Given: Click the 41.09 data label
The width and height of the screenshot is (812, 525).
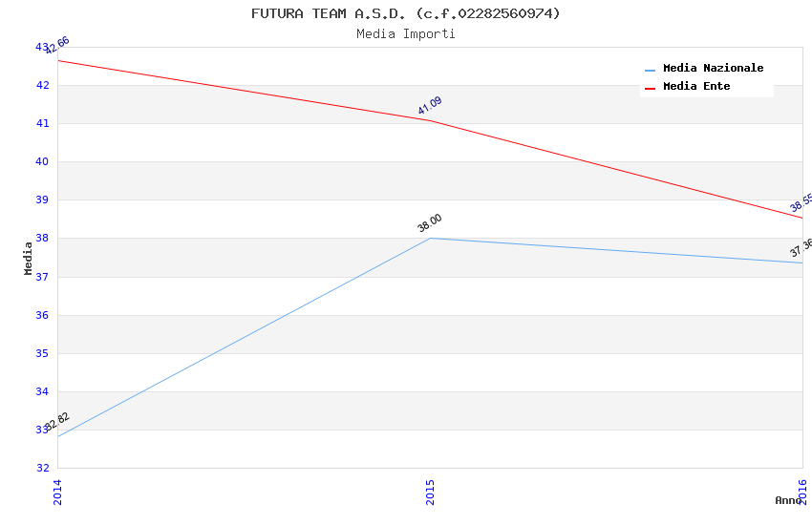Looking at the screenshot, I should (x=430, y=106).
